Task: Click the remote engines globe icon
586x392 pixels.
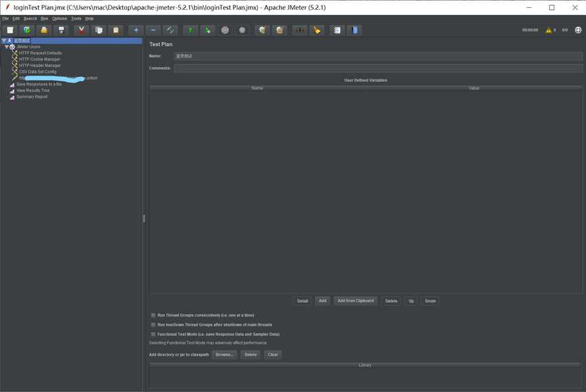Action: (x=578, y=30)
